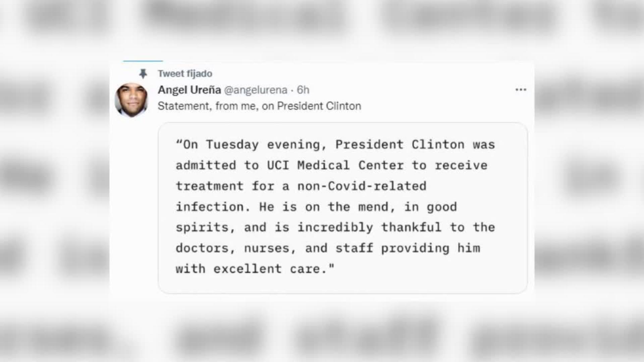The height and width of the screenshot is (362, 644).
Task: Open the three-dot more options menu
Action: [521, 90]
